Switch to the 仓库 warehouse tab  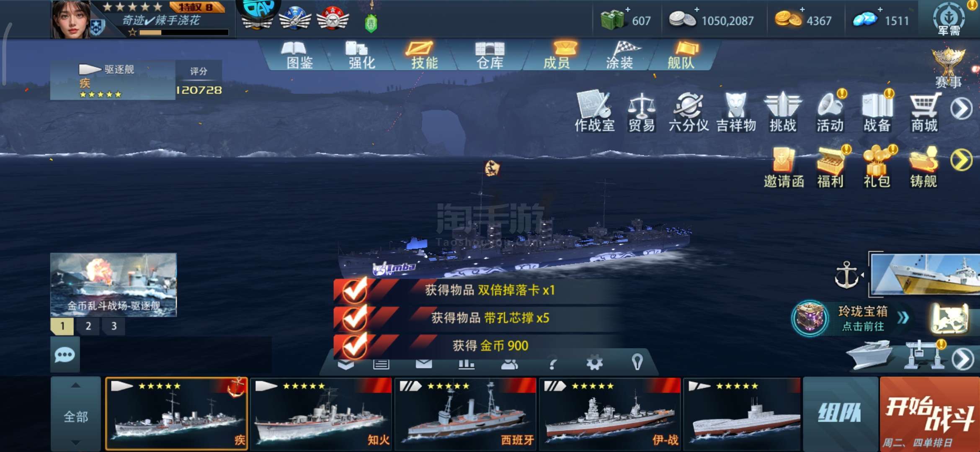click(x=490, y=55)
